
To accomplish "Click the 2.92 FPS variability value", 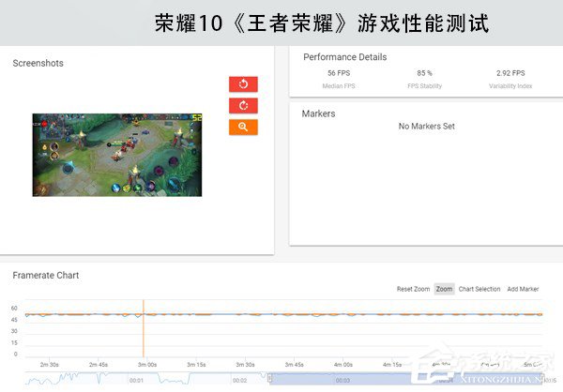I will coord(510,73).
